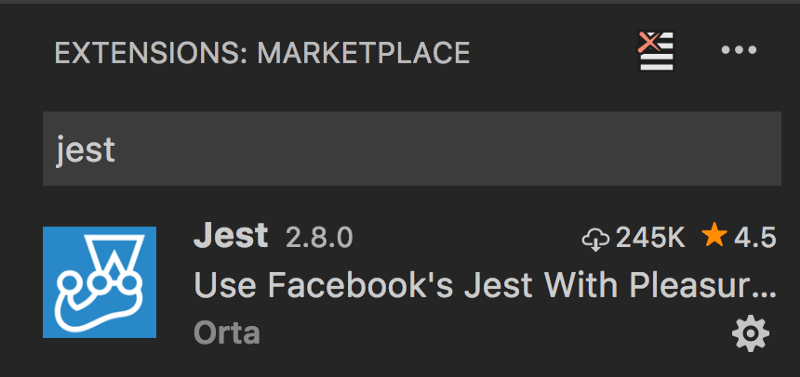Open the Jest extension by its title
The image size is (800, 377).
231,236
